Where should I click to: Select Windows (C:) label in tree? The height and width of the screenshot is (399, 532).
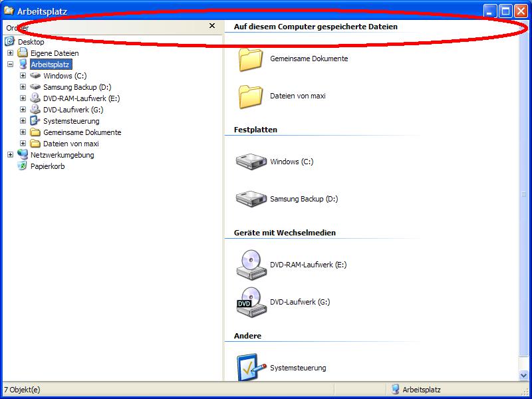tap(65, 76)
